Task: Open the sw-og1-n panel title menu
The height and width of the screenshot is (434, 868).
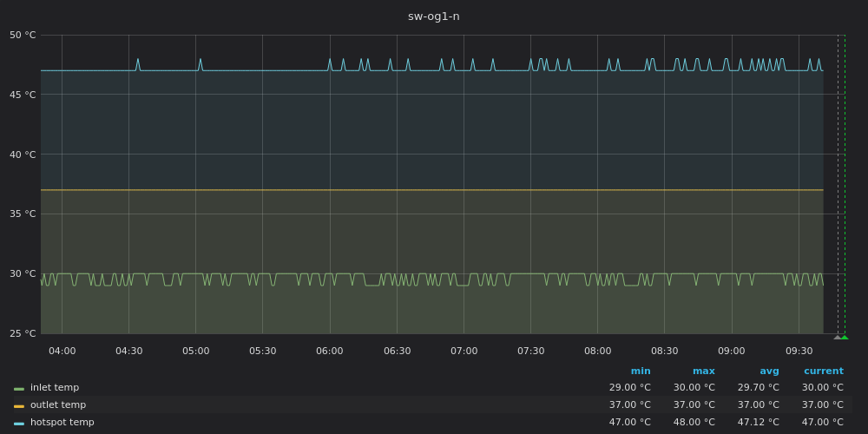Action: (x=433, y=16)
